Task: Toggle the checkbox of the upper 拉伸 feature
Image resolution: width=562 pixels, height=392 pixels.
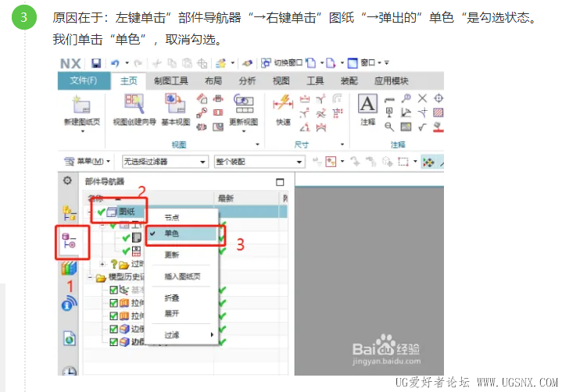Action: pyautogui.click(x=113, y=303)
